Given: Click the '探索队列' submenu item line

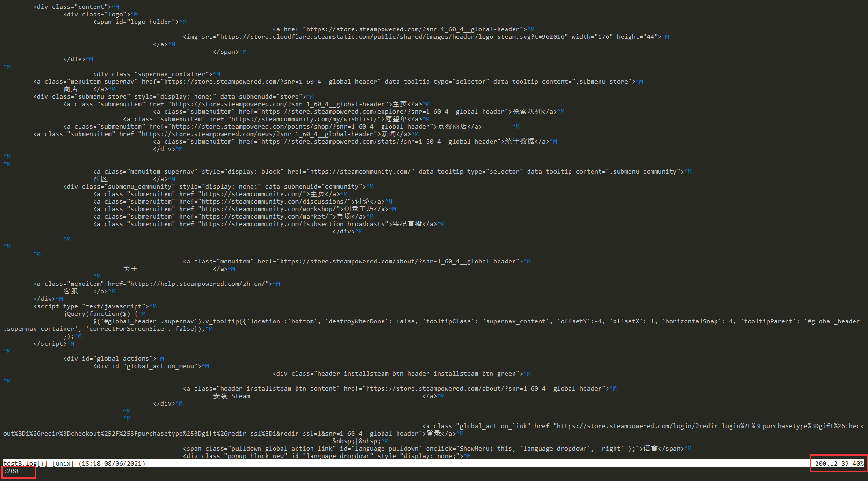Looking at the screenshot, I should coord(359,111).
